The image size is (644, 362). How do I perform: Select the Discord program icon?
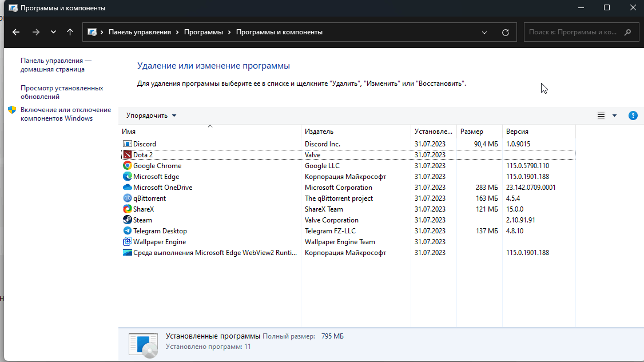tap(128, 144)
